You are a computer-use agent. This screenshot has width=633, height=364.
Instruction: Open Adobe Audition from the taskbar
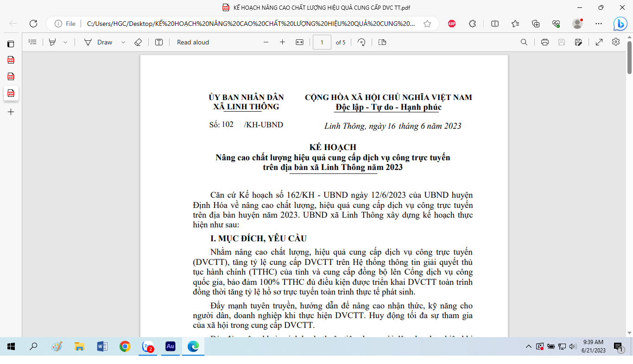170,346
